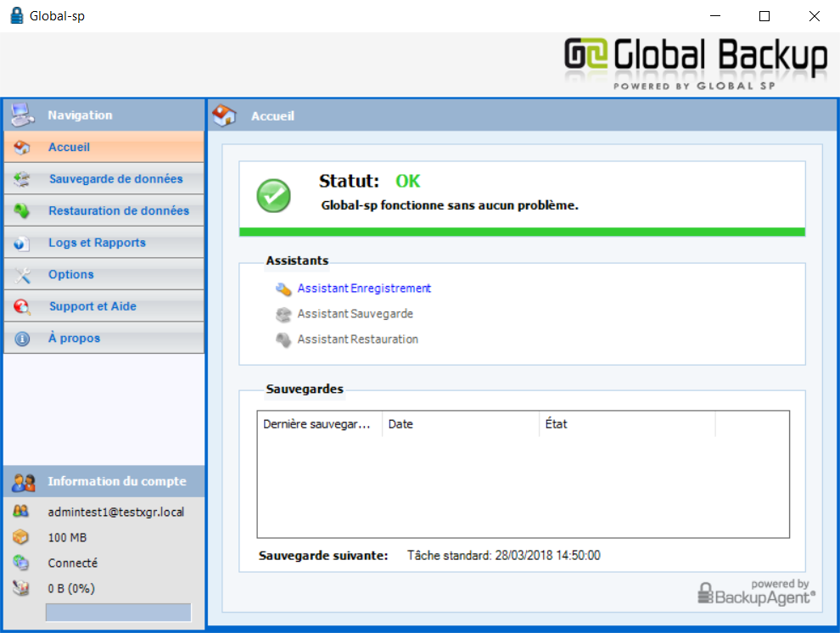Open Support et Aide
The width and height of the screenshot is (840, 633).
click(104, 306)
